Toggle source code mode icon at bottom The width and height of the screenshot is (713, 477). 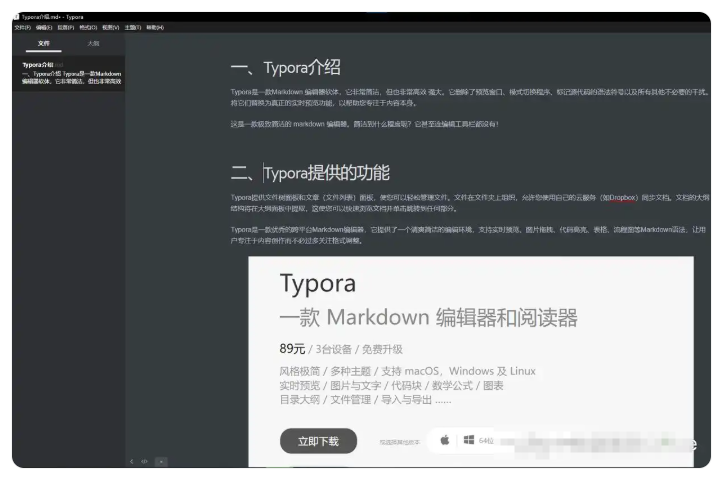pyautogui.click(x=144, y=462)
